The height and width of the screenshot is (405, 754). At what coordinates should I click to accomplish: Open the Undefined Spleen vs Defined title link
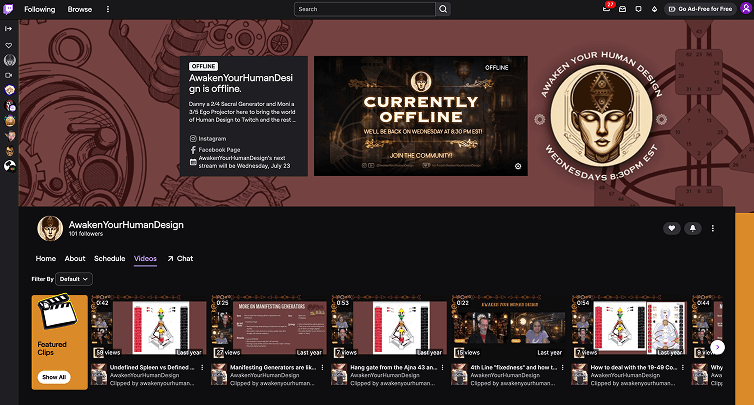[x=152, y=367]
